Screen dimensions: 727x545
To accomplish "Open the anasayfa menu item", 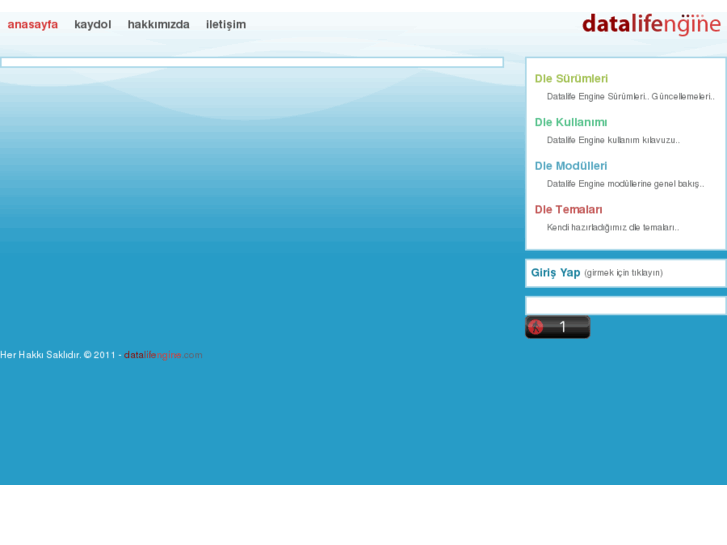I will pos(32,25).
